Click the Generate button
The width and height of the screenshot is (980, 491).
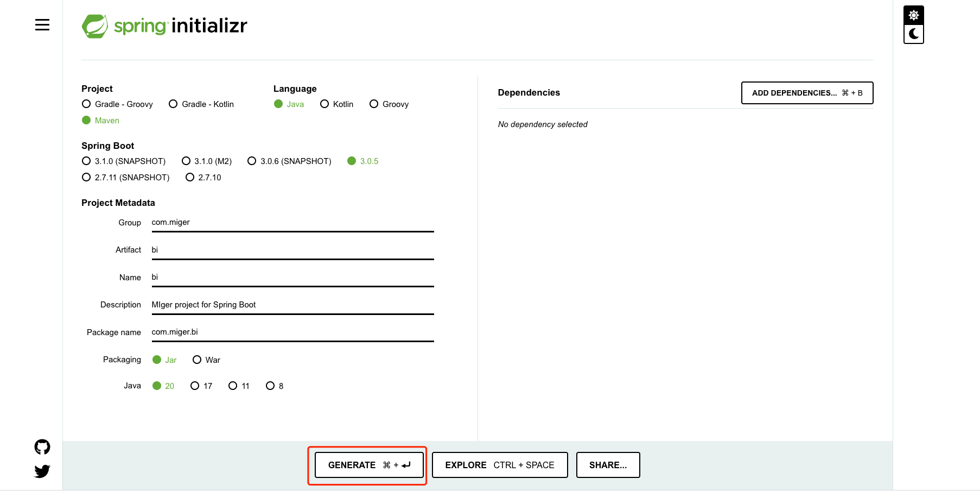[x=369, y=465]
